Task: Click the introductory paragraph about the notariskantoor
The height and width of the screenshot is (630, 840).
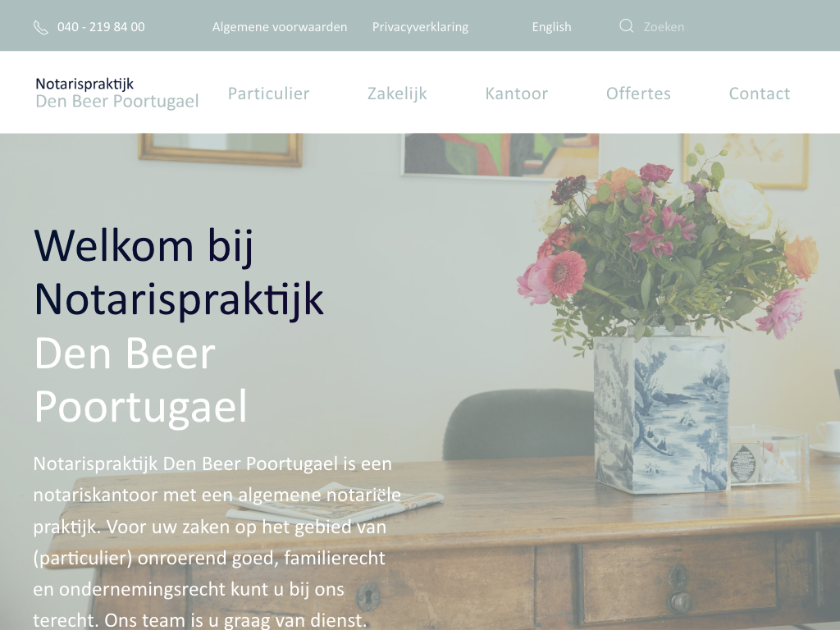Action: coord(217,541)
